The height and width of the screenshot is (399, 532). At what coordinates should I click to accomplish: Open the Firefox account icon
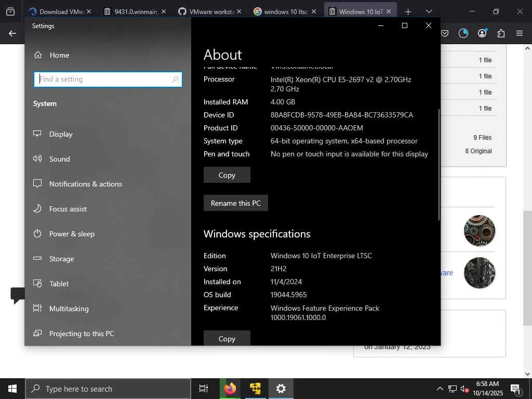pyautogui.click(x=482, y=33)
